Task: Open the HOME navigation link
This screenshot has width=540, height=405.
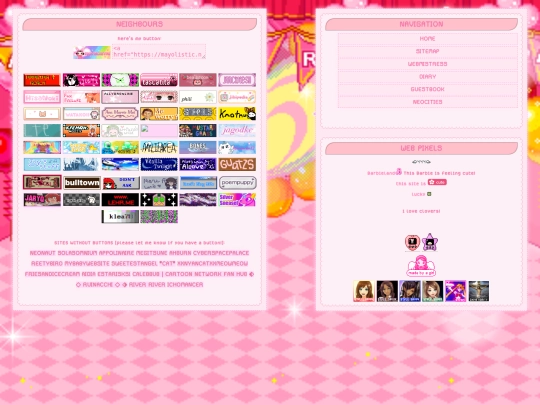Action: [x=427, y=39]
